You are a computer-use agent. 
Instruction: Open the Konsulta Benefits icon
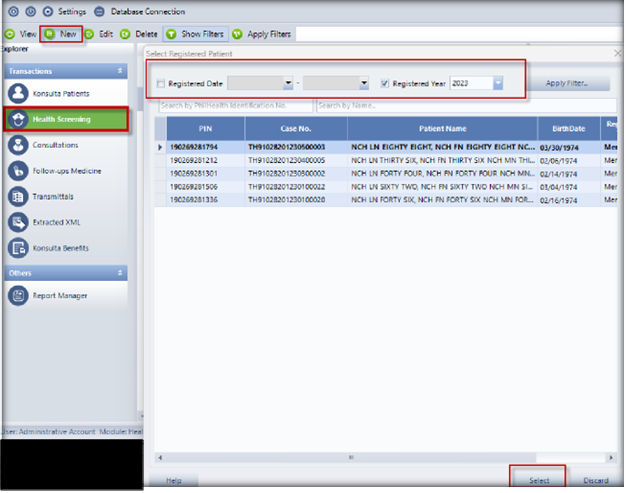[17, 248]
